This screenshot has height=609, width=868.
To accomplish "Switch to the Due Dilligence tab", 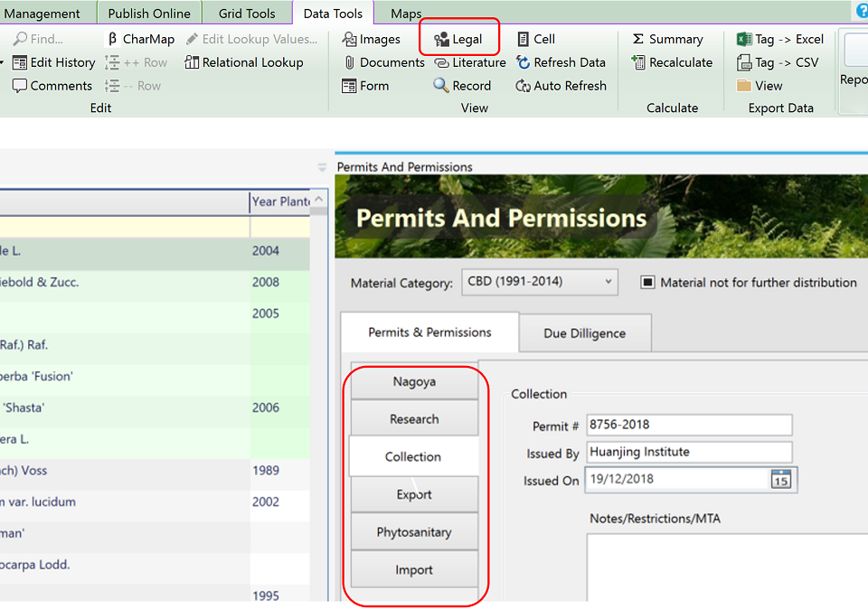I will [585, 333].
